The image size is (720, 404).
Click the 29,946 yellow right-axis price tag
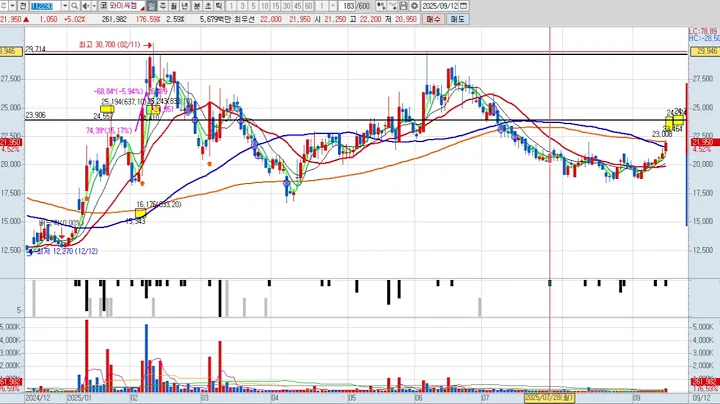(x=704, y=51)
